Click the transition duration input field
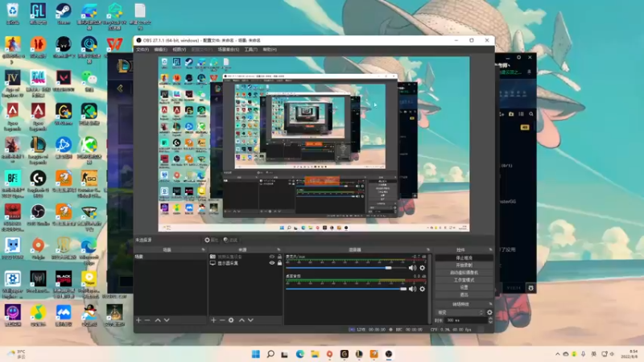This screenshot has height=362, width=644. click(466, 320)
